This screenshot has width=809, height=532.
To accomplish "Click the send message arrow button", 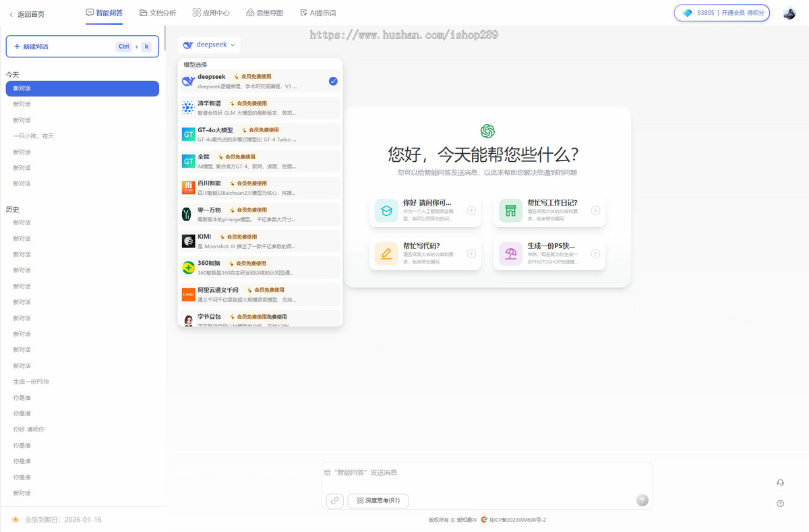I will pyautogui.click(x=642, y=500).
